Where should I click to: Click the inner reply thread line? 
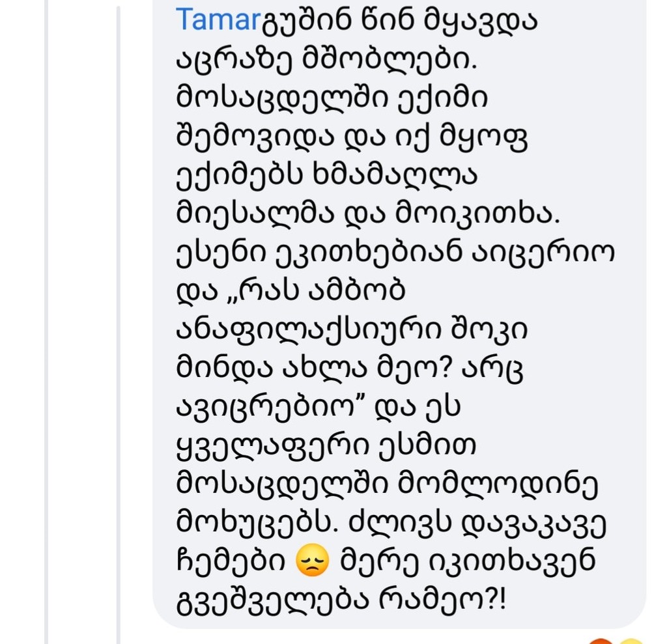click(118, 326)
